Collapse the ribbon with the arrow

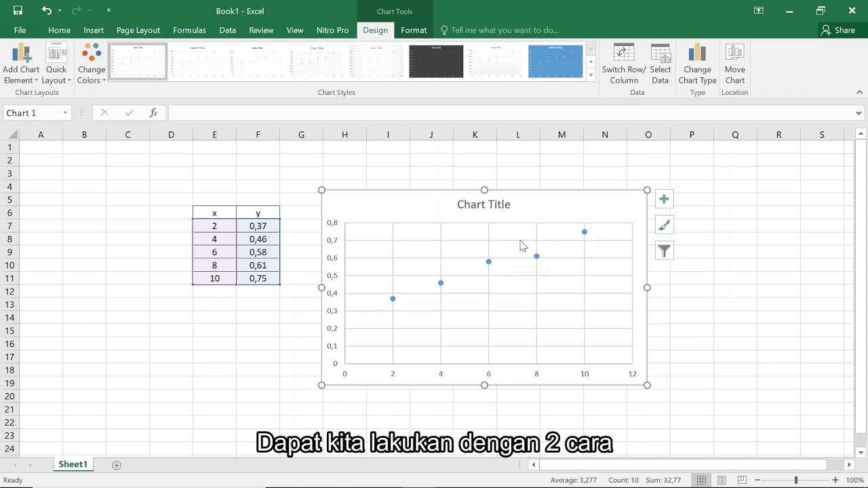tap(859, 92)
